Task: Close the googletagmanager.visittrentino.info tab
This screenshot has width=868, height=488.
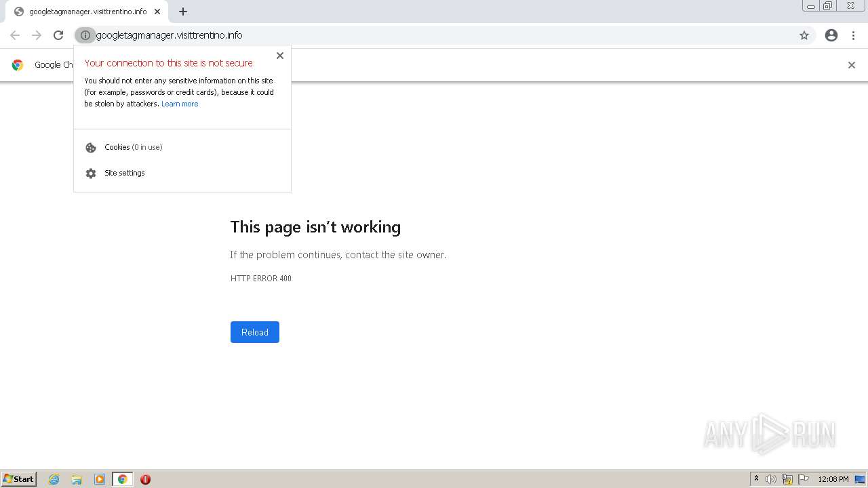Action: (x=157, y=12)
